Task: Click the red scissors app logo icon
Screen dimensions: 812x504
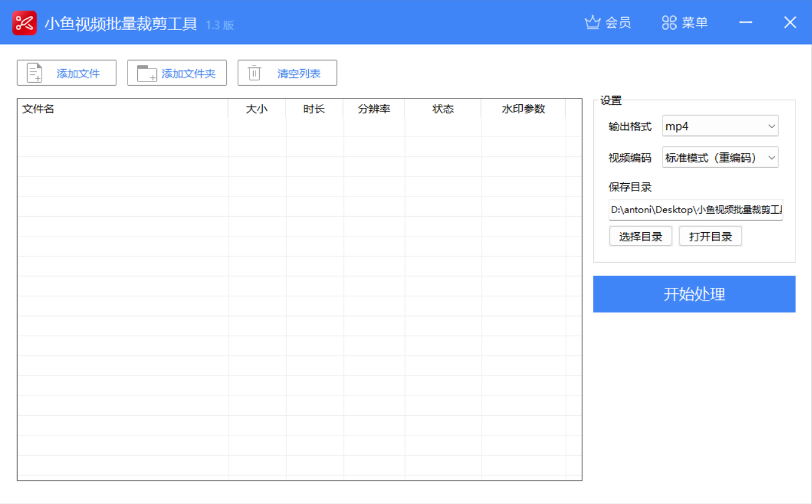Action: pos(24,22)
